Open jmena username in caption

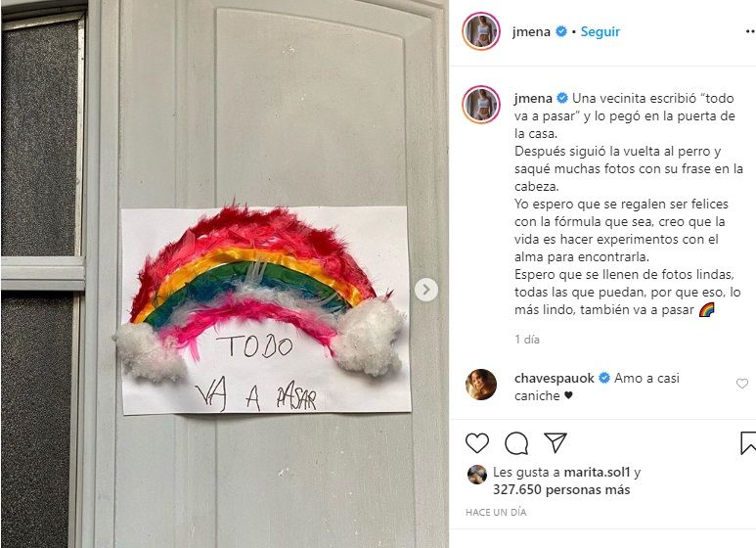[533, 99]
